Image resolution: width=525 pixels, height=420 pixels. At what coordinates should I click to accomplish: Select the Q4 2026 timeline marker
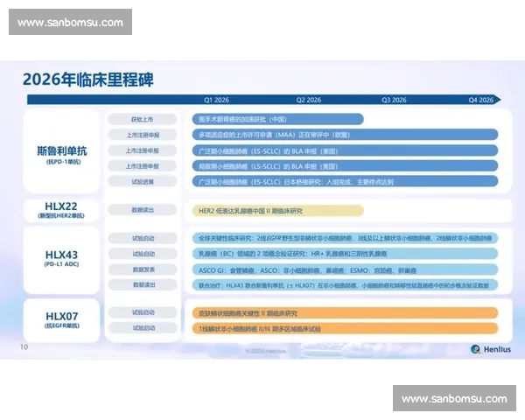pos(480,100)
